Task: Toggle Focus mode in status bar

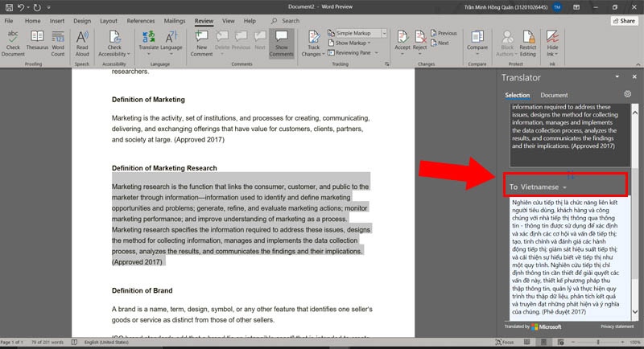Action: [505, 342]
